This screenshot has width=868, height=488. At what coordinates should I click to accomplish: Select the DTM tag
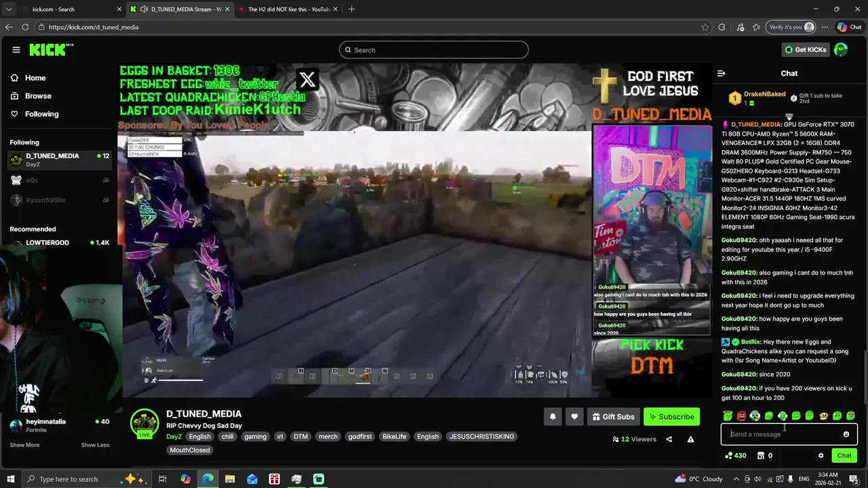point(300,436)
